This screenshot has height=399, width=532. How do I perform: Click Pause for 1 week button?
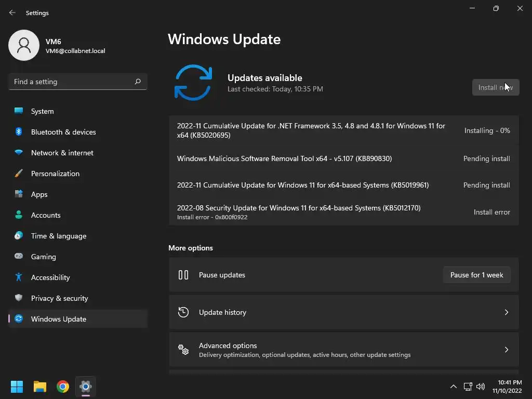[x=477, y=275]
